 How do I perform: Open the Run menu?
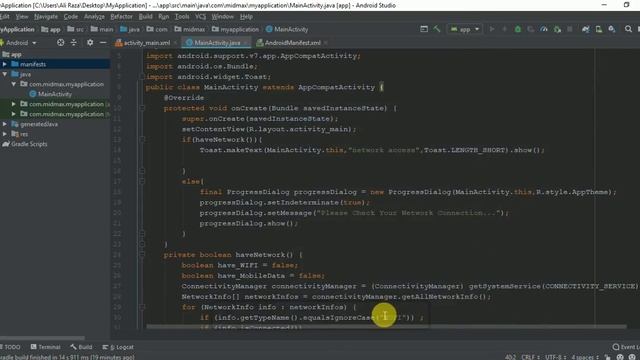pyautogui.click(x=163, y=17)
